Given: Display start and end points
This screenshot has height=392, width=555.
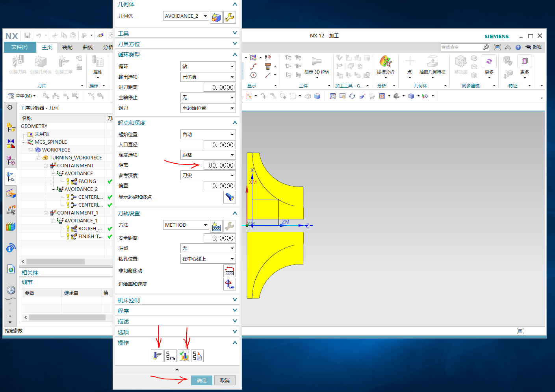Looking at the screenshot, I should point(230,197).
